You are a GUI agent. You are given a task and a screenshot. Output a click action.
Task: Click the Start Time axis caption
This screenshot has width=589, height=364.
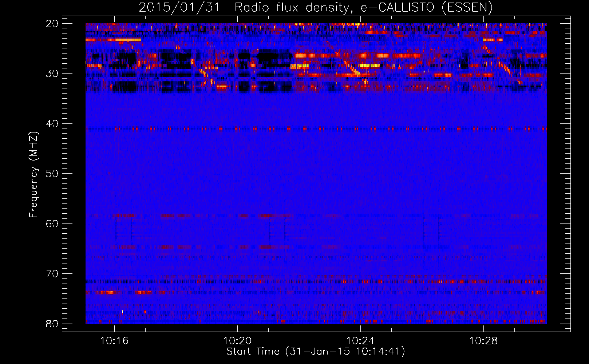tap(316, 352)
